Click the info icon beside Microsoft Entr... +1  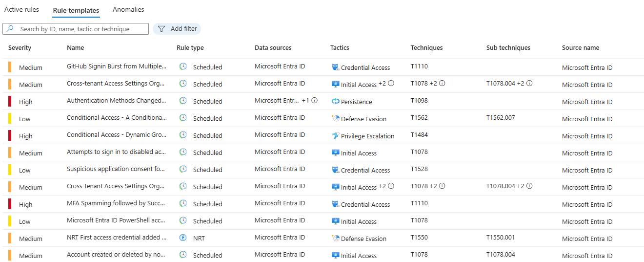[x=314, y=100]
